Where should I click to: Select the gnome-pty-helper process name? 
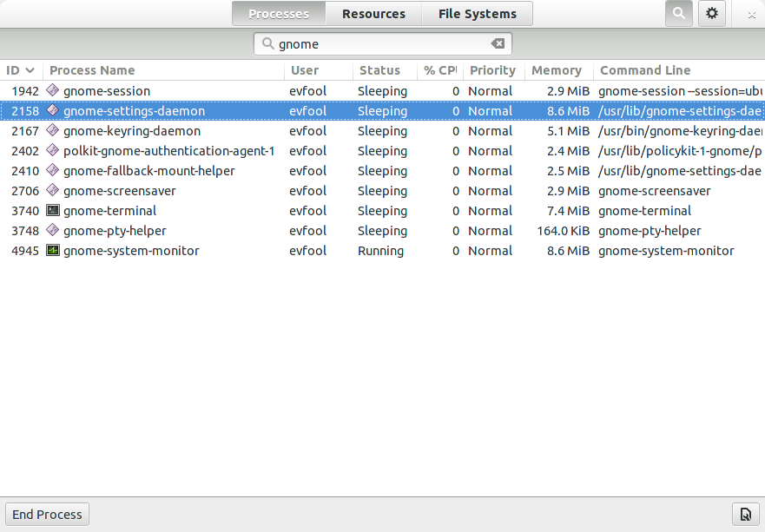(x=115, y=231)
